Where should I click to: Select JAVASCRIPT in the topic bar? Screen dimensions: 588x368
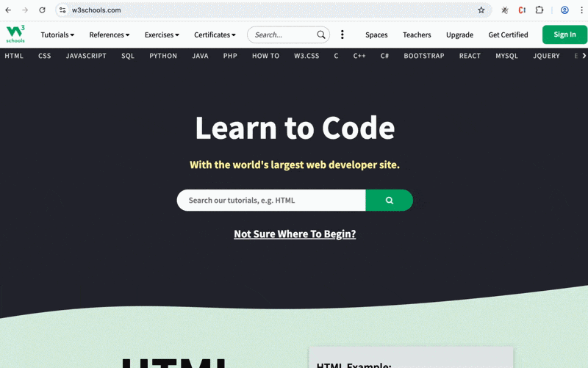tap(86, 56)
